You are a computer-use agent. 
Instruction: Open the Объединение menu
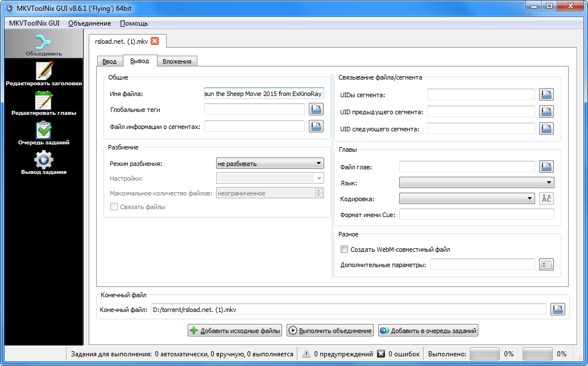pos(90,23)
